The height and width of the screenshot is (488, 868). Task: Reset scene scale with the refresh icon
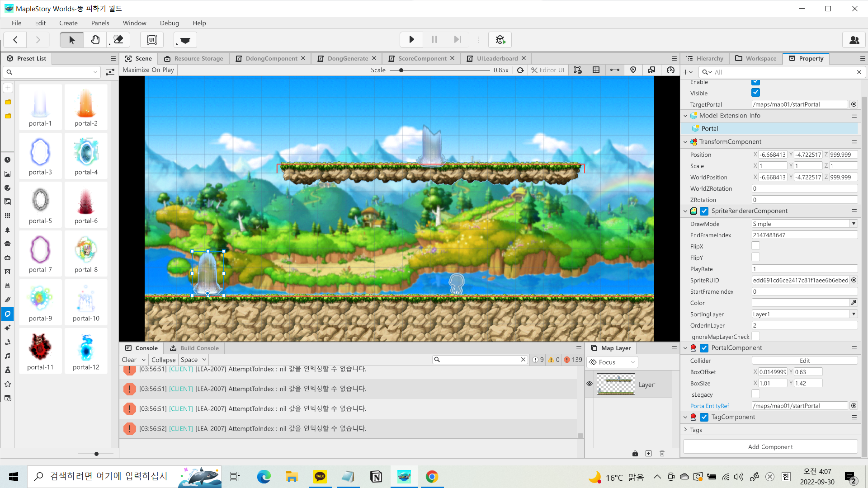[x=521, y=70]
